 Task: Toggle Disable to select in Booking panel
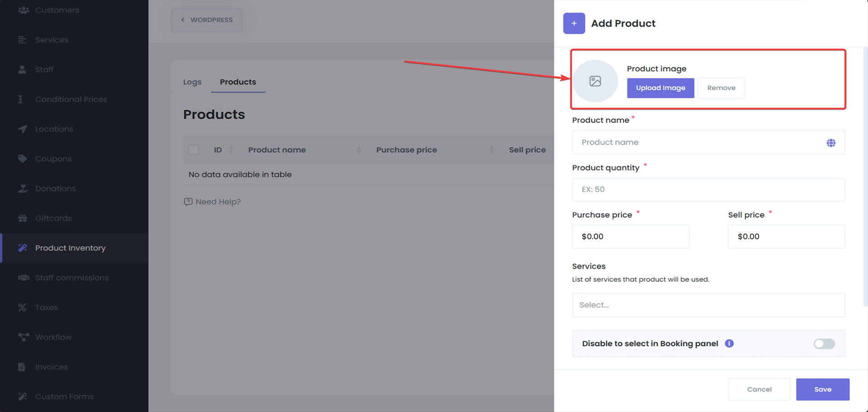pos(824,344)
